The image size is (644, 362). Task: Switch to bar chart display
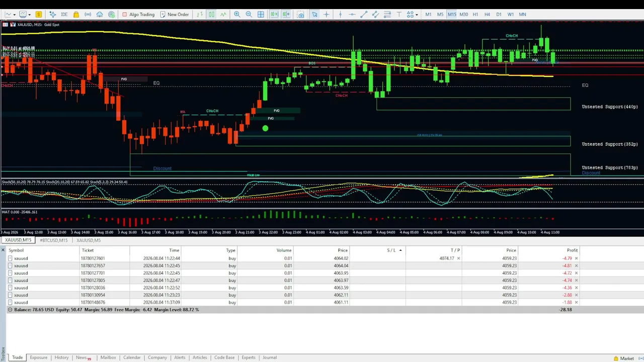(x=200, y=15)
